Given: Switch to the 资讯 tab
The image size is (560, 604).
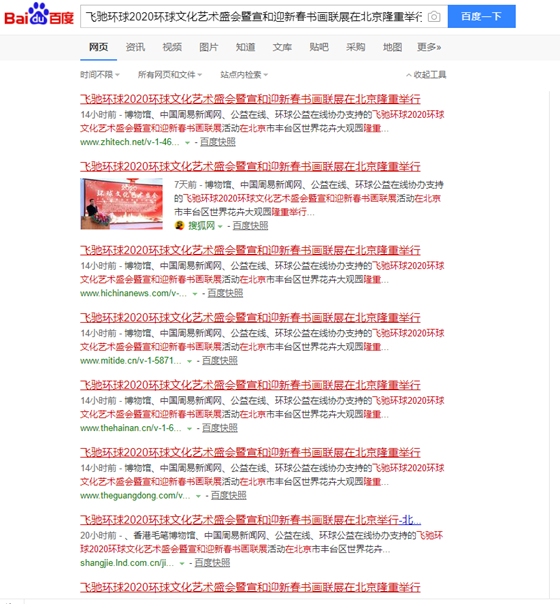Looking at the screenshot, I should 135,47.
